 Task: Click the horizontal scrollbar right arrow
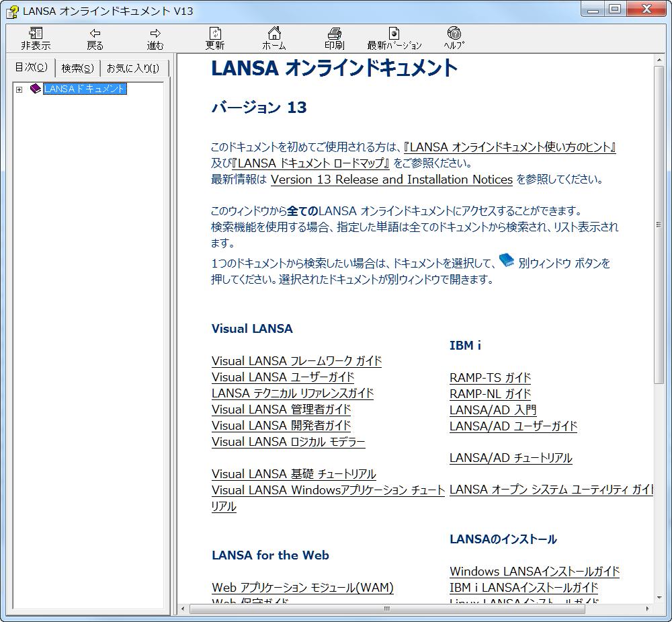coord(647,609)
